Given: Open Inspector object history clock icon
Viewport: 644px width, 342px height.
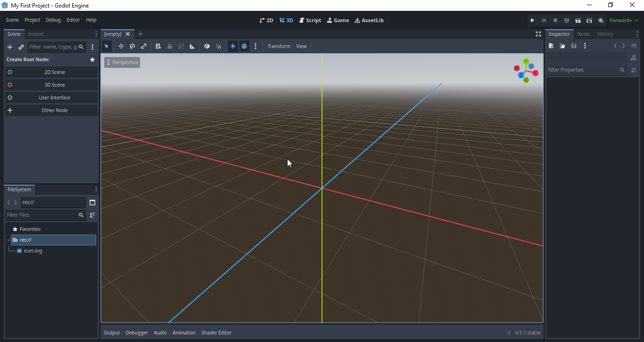Looking at the screenshot, I should (634, 46).
